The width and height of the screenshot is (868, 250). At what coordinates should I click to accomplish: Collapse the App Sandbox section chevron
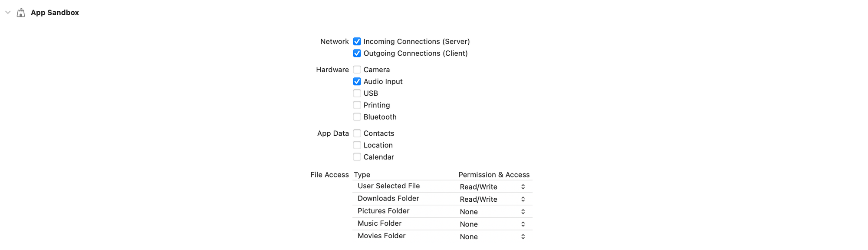[8, 13]
